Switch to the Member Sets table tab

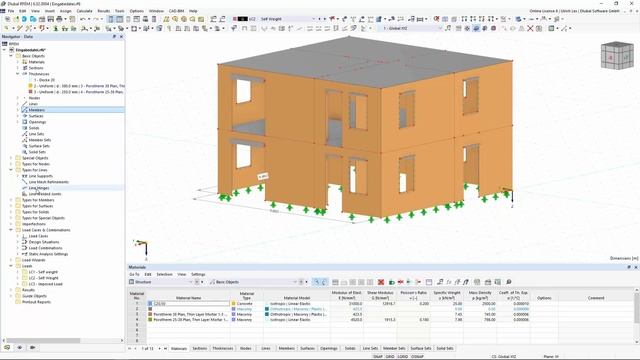click(394, 348)
